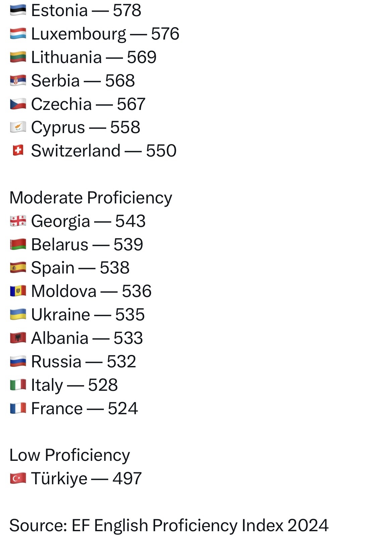Click the Türkiye flag emoji
Viewport: 392px width, 556px height.
point(18,478)
